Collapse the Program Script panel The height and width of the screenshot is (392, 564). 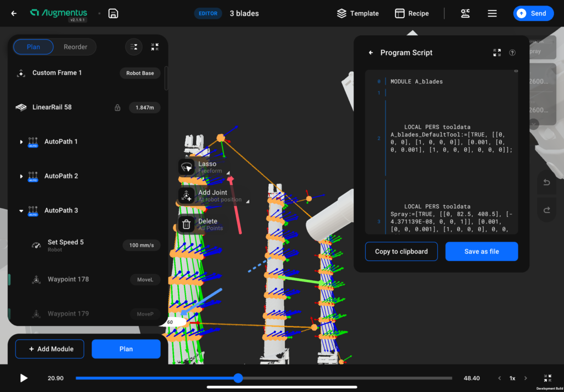click(497, 53)
